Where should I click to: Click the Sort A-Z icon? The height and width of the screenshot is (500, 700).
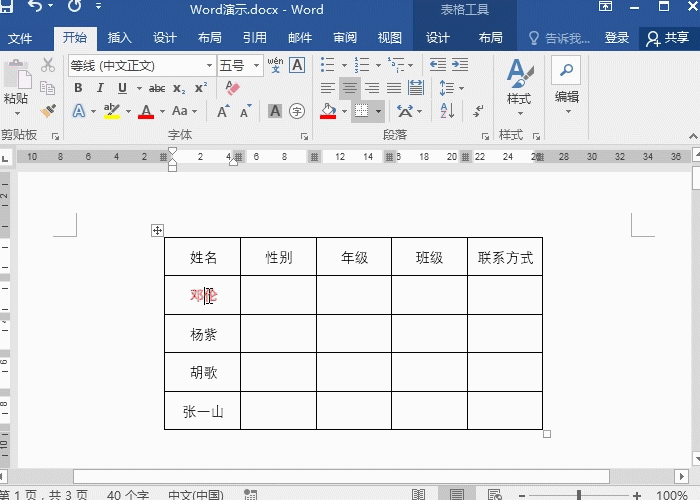coord(447,111)
